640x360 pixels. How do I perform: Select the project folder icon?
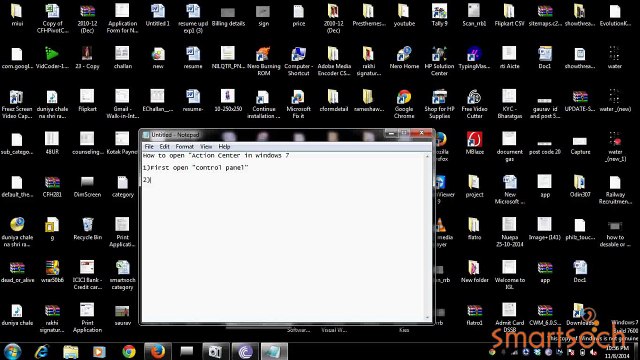(474, 187)
